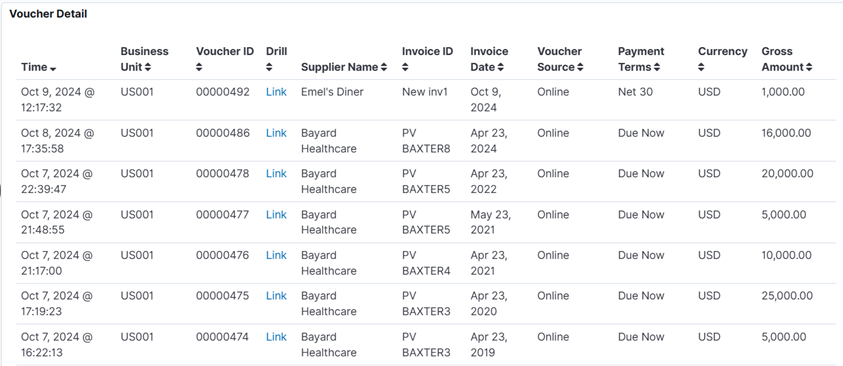Open drill Link for voucher 00000486
Screen dimensions: 843x366
(x=276, y=133)
